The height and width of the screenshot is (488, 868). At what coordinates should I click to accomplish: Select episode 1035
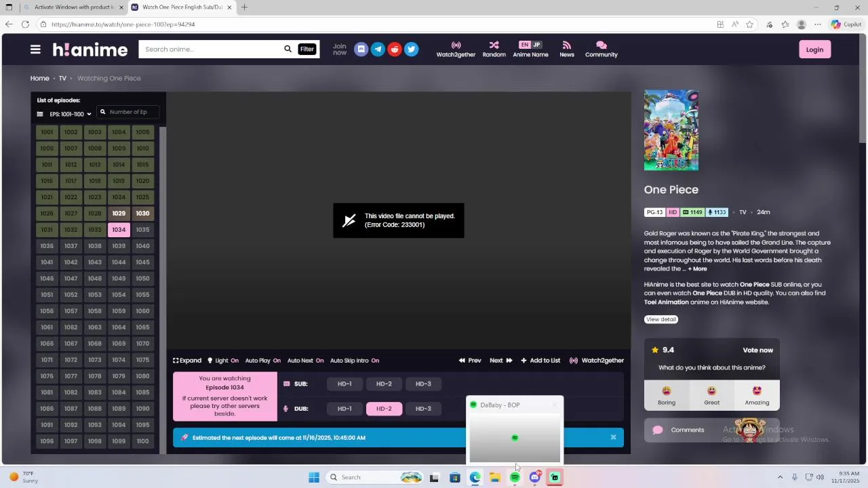click(142, 230)
